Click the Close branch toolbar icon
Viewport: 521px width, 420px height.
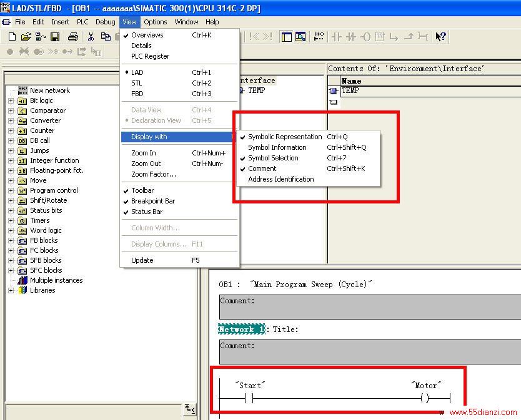(409, 37)
